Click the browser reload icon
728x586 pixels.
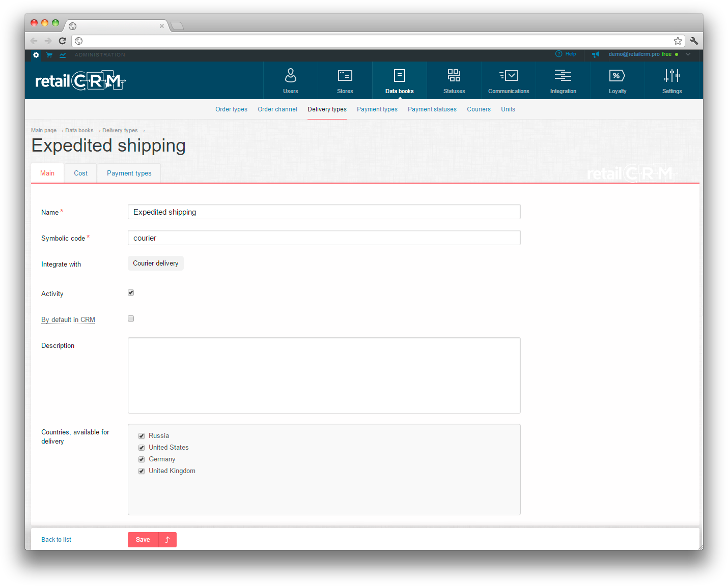click(x=62, y=41)
